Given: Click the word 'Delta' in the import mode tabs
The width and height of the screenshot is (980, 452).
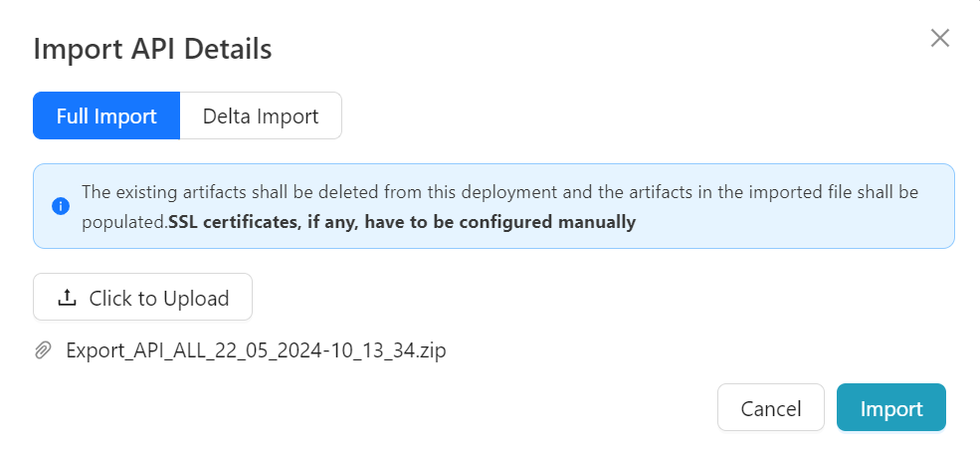Looking at the screenshot, I should (228, 115).
